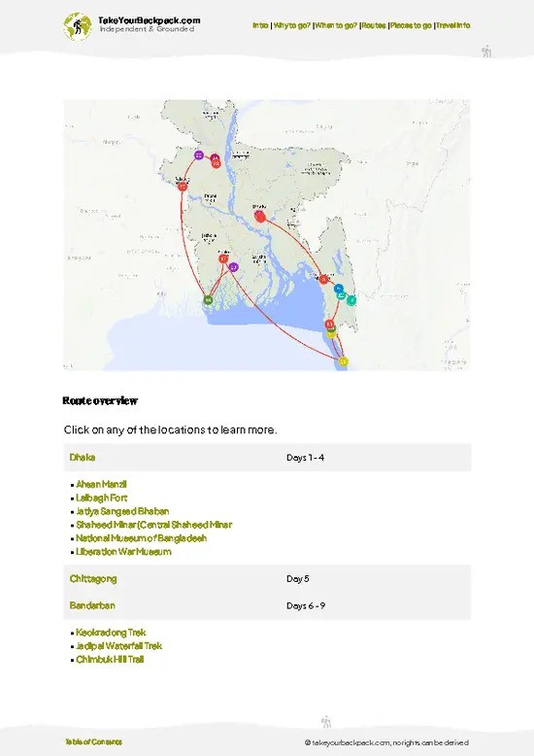Click Table of Contents in footer
This screenshot has height=756, width=534.
click(94, 741)
